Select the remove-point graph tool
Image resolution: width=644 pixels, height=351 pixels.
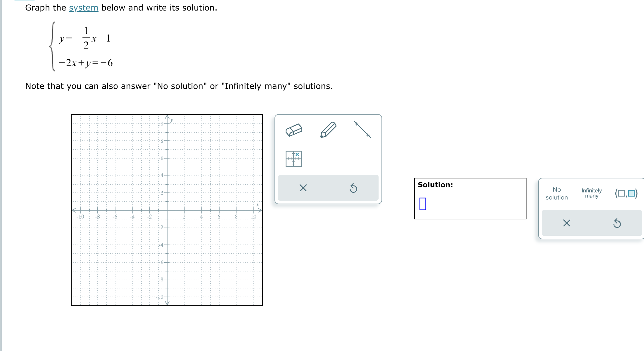coord(294,158)
